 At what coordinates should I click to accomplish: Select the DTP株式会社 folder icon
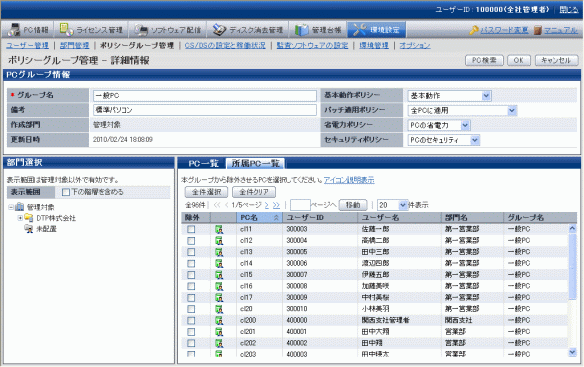point(29,218)
